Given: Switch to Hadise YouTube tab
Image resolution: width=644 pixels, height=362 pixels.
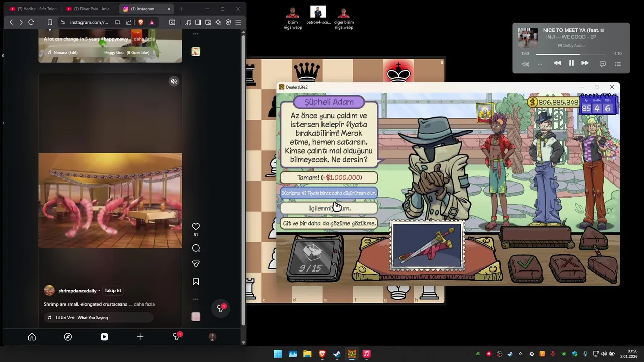Looking at the screenshot, I should click(33, 9).
